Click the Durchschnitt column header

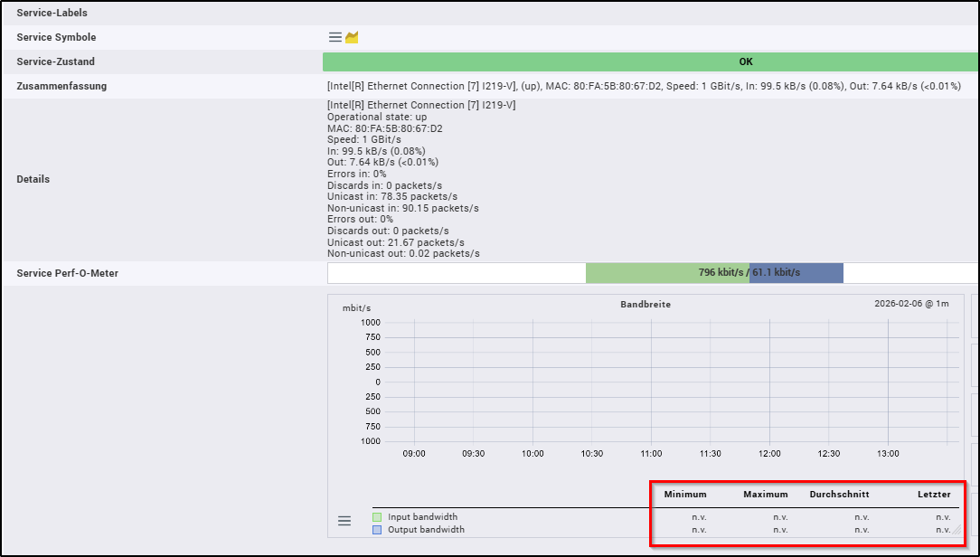point(839,495)
